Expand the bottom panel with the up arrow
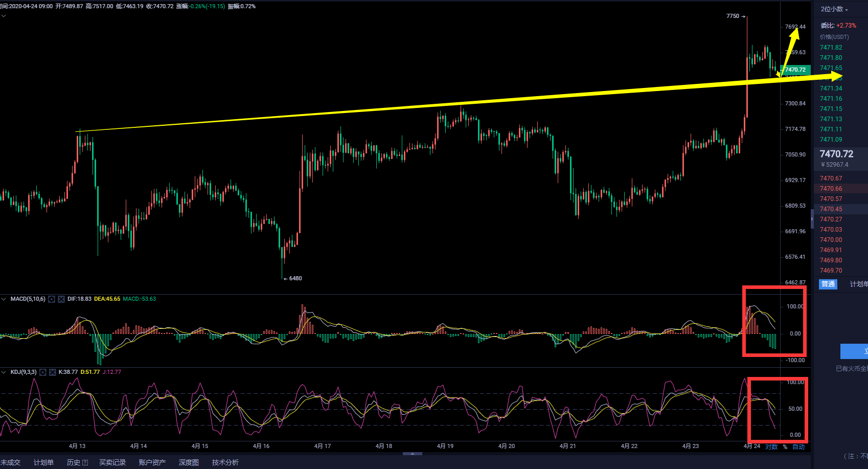Image resolution: width=868 pixels, height=469 pixels. click(413, 453)
